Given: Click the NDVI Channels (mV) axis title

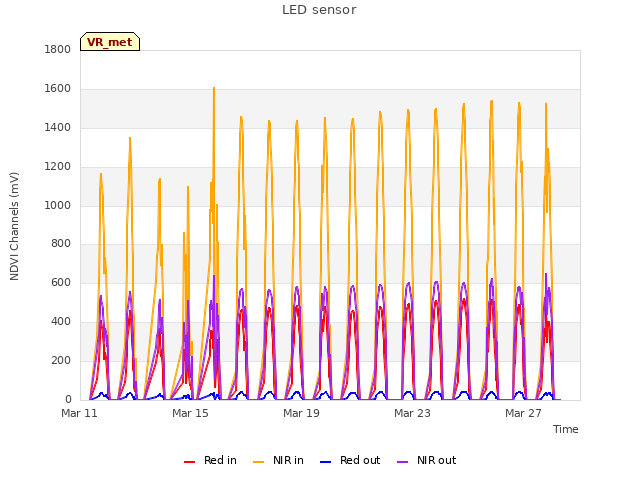Looking at the screenshot, I should click(14, 226).
